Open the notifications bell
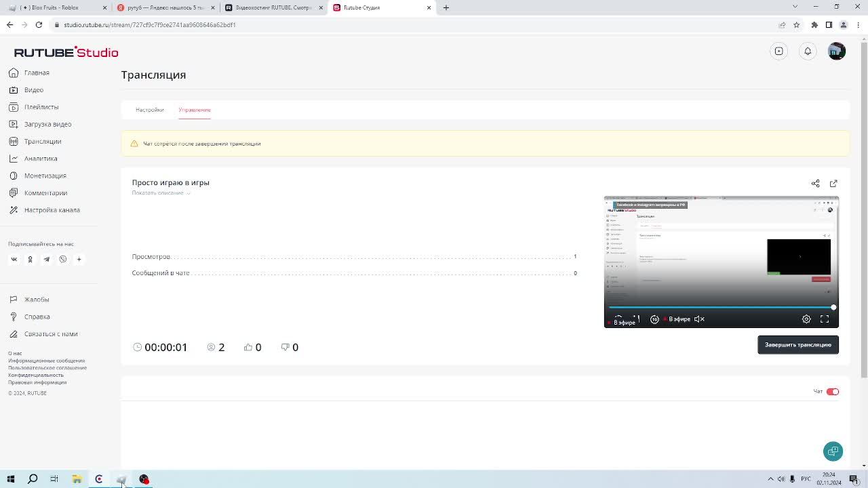This screenshot has height=488, width=868. tap(808, 51)
